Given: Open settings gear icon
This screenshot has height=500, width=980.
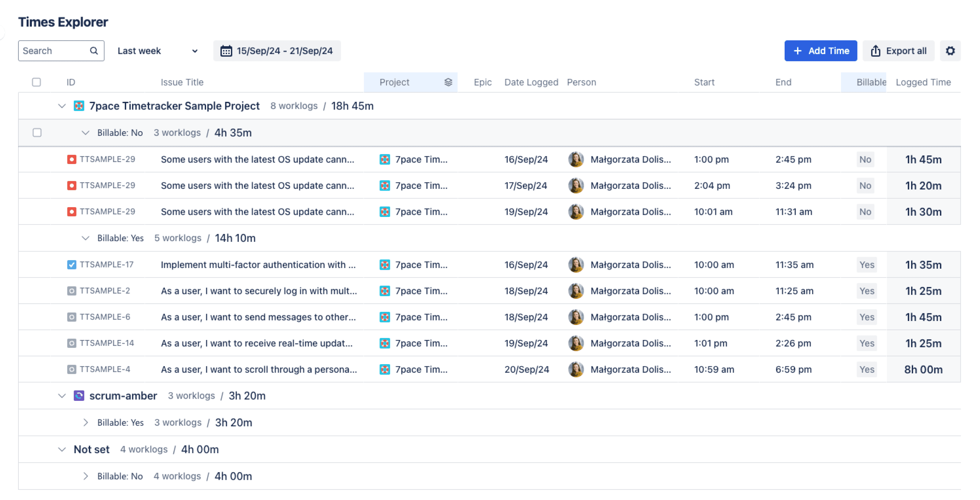Looking at the screenshot, I should point(950,51).
